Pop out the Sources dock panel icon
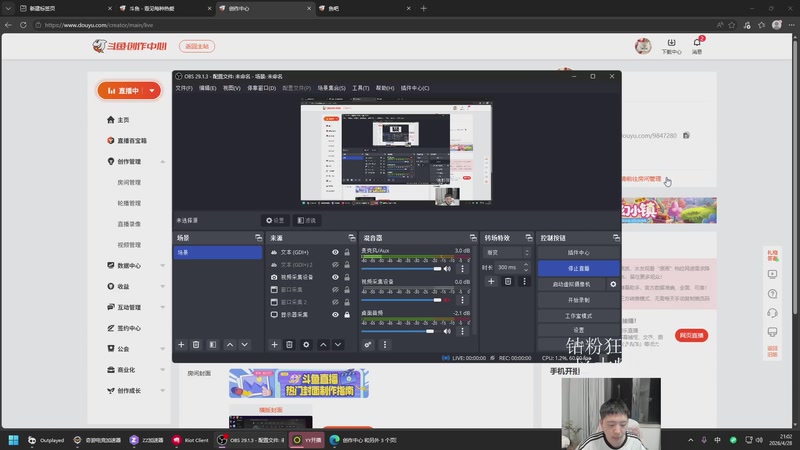This screenshot has height=450, width=800. (352, 238)
